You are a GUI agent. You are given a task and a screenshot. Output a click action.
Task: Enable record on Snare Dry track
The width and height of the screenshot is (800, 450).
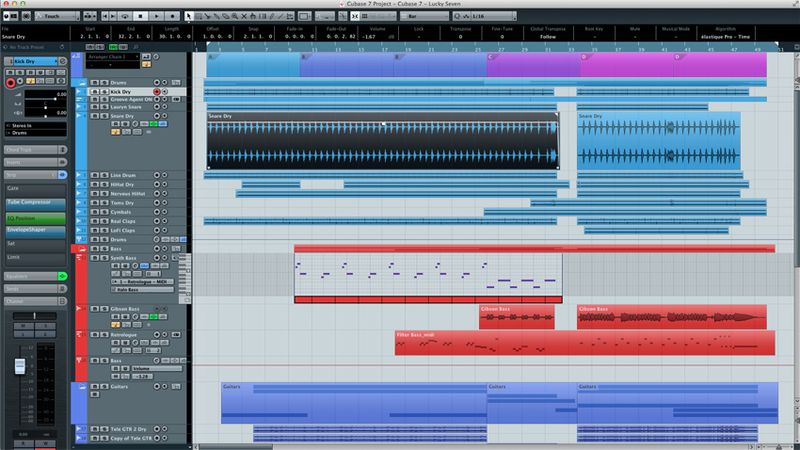(x=157, y=116)
